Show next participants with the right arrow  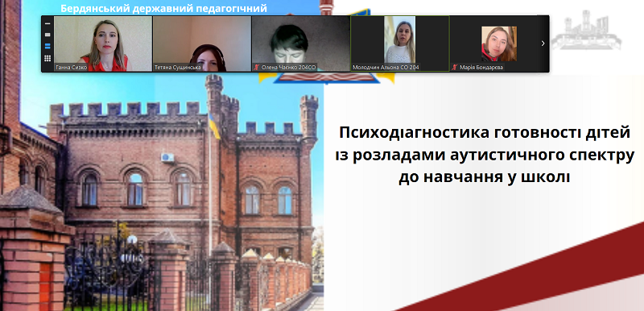[543, 44]
